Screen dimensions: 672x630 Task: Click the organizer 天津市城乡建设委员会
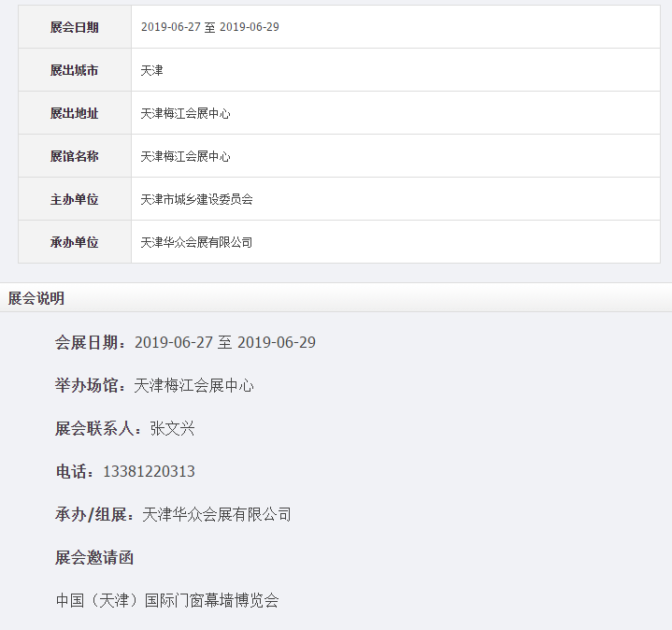pos(196,199)
